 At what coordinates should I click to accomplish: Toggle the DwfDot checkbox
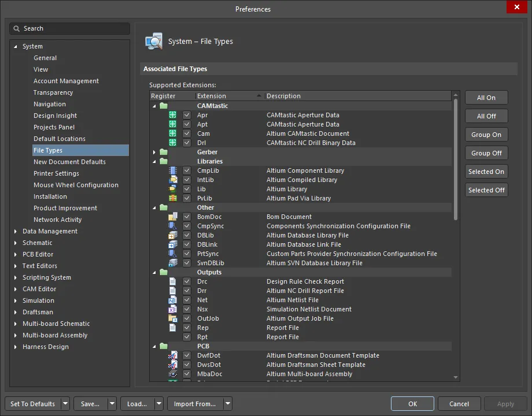click(187, 355)
